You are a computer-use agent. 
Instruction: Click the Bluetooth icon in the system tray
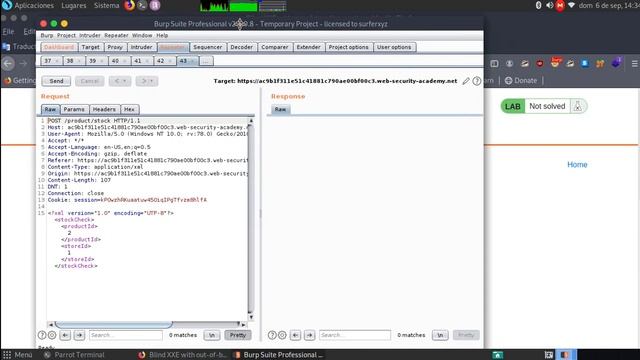tap(538, 5)
